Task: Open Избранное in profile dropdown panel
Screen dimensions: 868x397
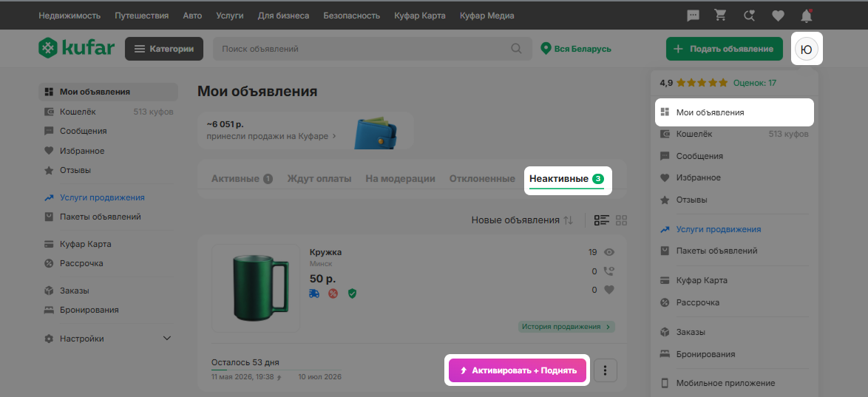Action: [x=735, y=177]
